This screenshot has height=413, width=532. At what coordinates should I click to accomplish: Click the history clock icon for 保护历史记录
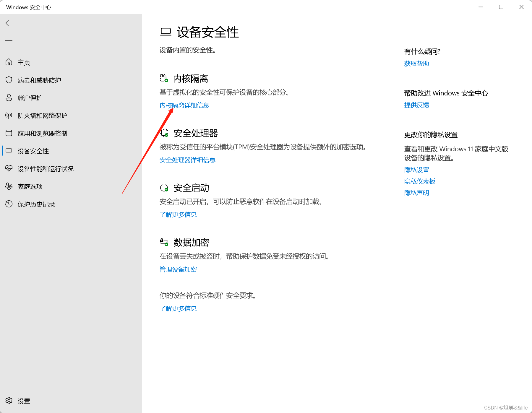tap(9, 204)
